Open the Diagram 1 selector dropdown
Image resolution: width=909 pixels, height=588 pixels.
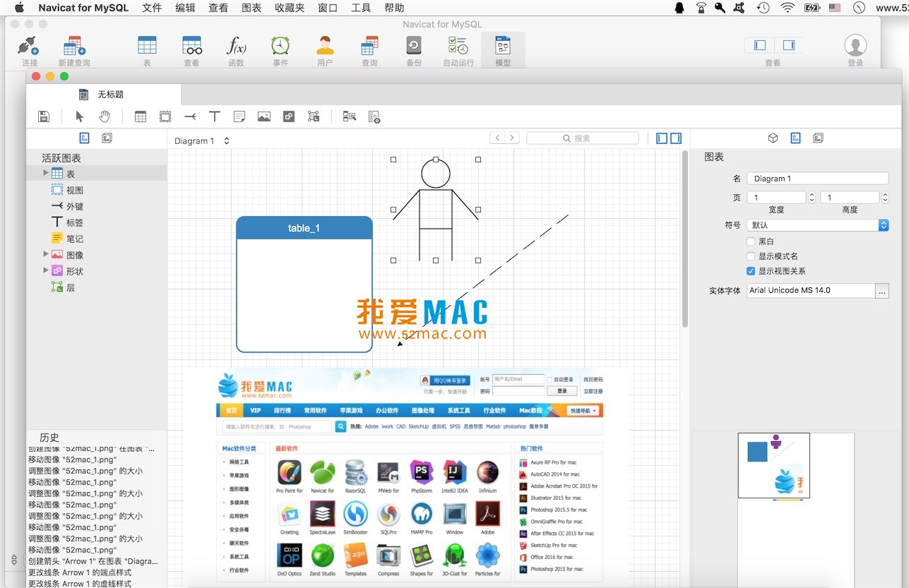point(202,141)
